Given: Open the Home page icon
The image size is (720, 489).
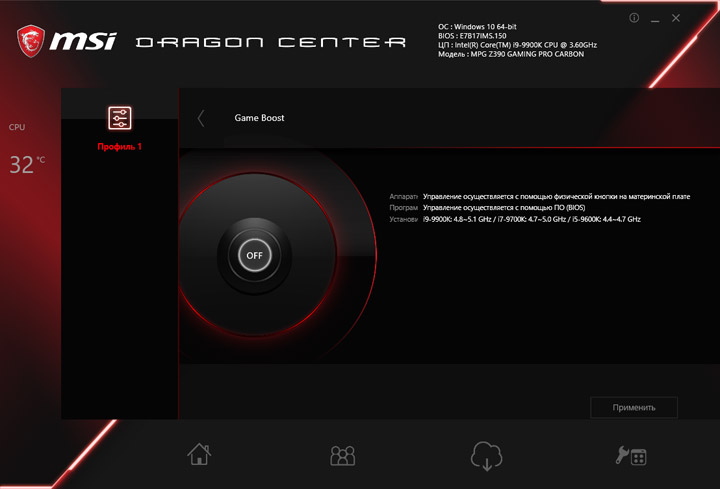Looking at the screenshot, I should (x=199, y=454).
